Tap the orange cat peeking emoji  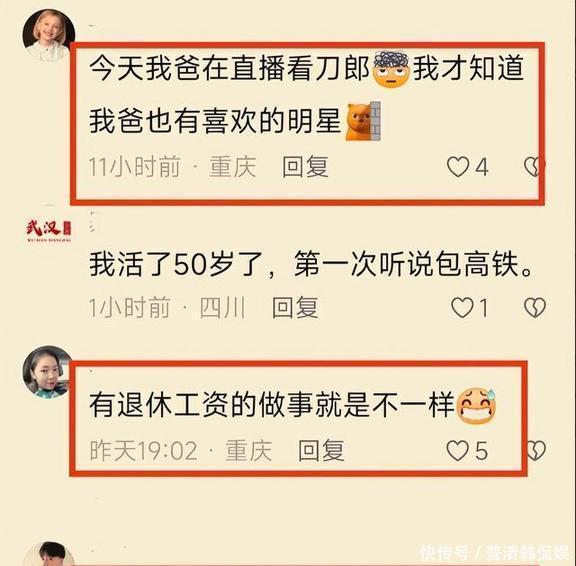pos(363,122)
